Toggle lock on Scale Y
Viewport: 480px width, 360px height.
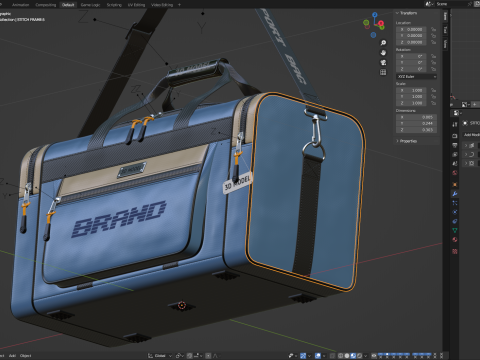click(433, 96)
